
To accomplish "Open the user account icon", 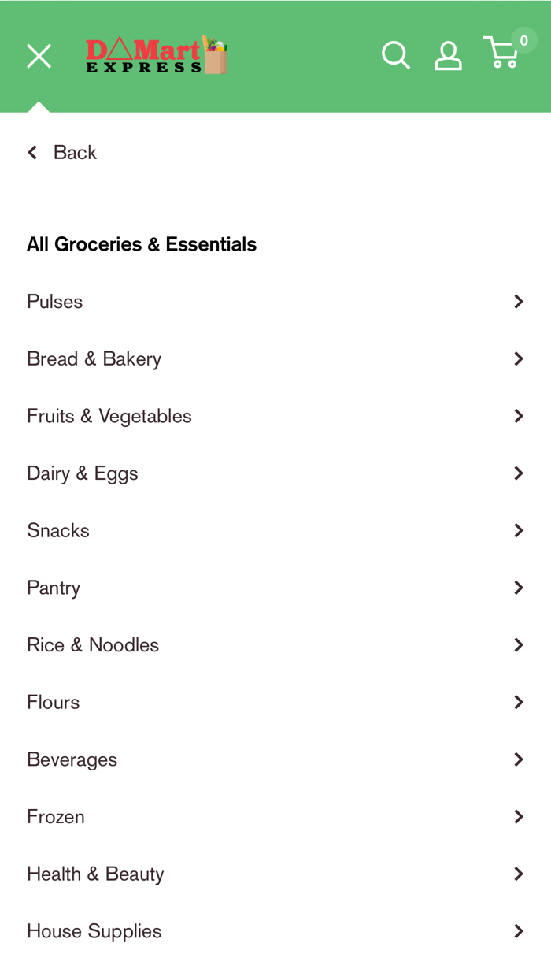I will coord(448,55).
